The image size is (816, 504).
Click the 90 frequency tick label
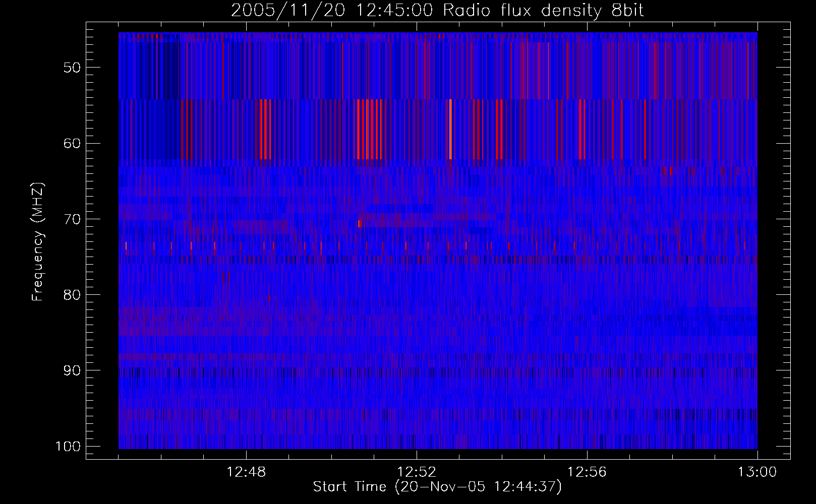(x=72, y=370)
